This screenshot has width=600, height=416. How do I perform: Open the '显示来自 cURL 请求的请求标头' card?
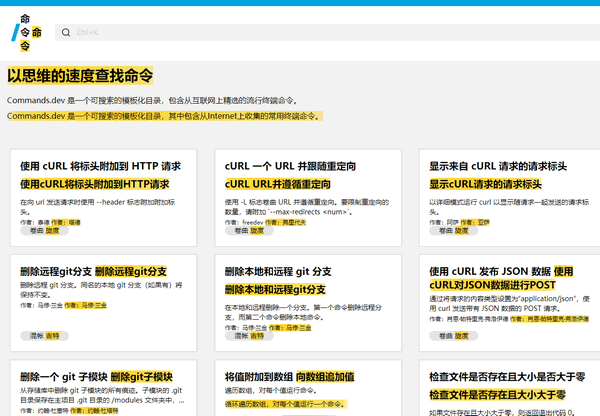pos(510,198)
